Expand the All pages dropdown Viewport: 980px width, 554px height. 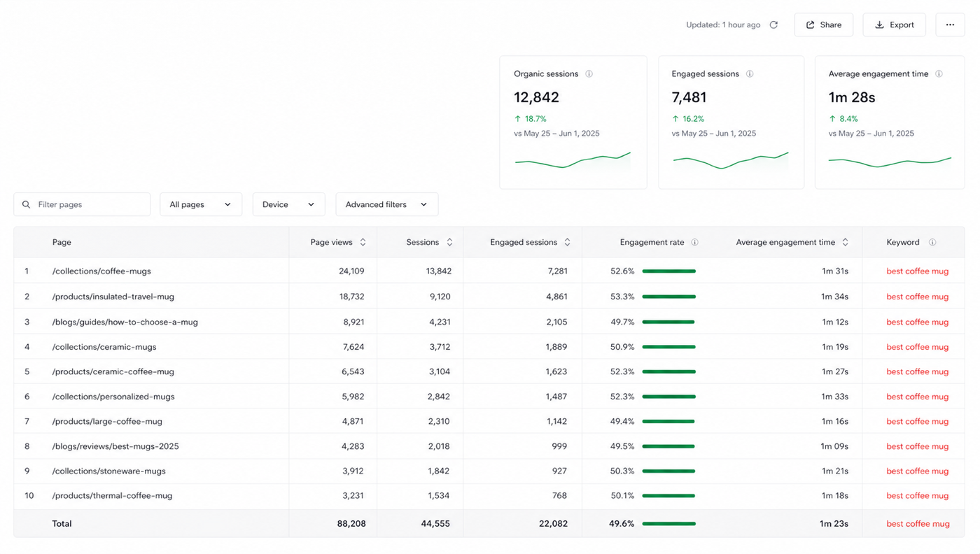[x=201, y=204]
